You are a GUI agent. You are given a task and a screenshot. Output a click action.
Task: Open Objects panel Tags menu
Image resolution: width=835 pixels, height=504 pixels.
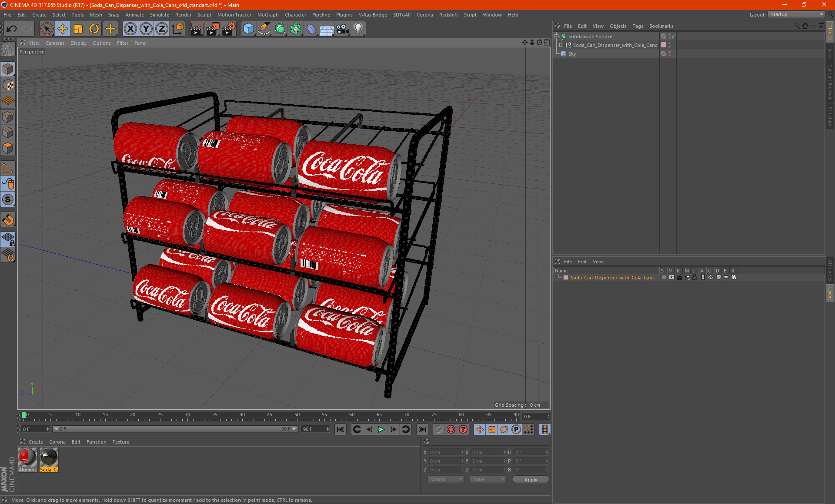click(x=638, y=26)
